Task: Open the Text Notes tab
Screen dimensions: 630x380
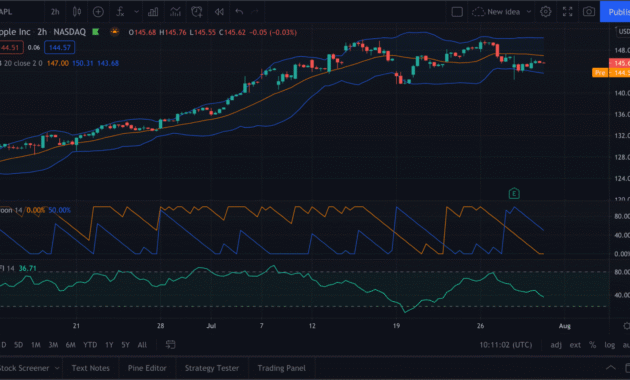Action: coord(90,368)
